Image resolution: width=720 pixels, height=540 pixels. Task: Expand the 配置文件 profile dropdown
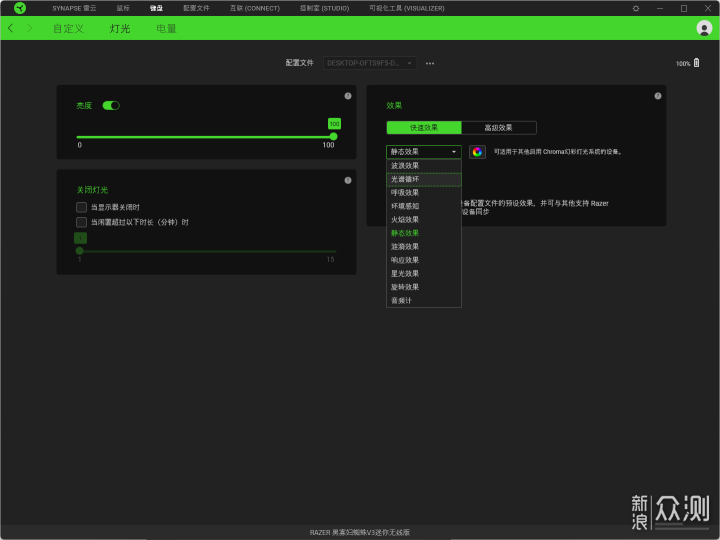(370, 63)
